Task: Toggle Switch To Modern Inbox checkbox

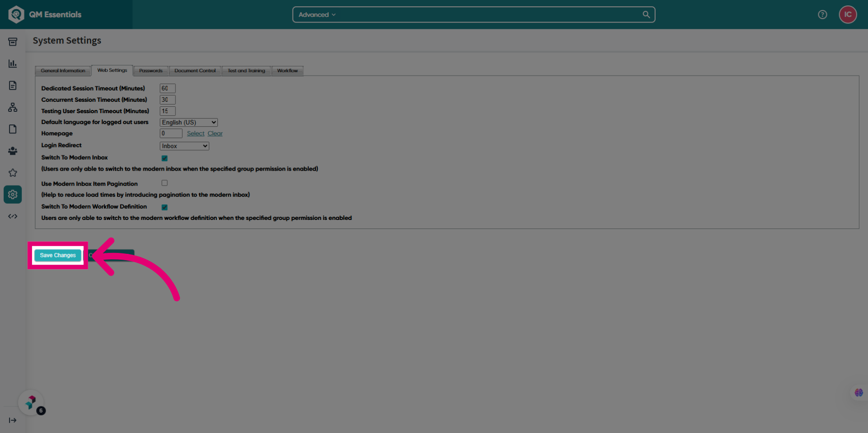Action: click(x=165, y=158)
